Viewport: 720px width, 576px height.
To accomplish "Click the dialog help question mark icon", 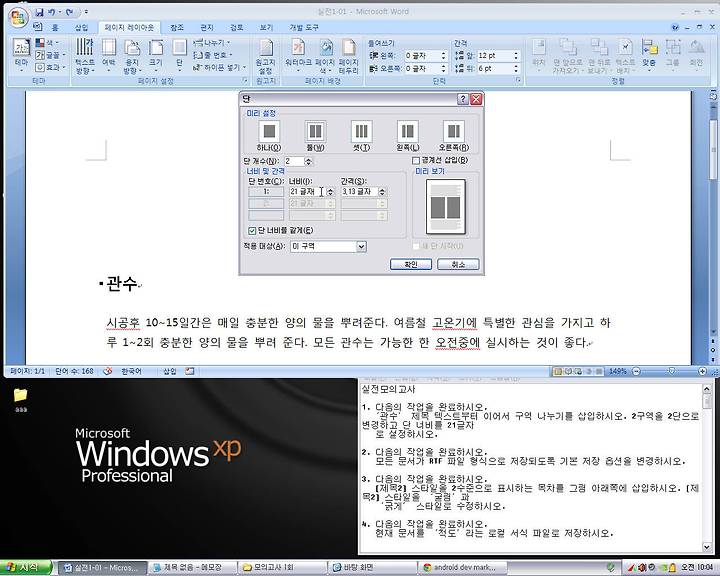I will point(463,99).
